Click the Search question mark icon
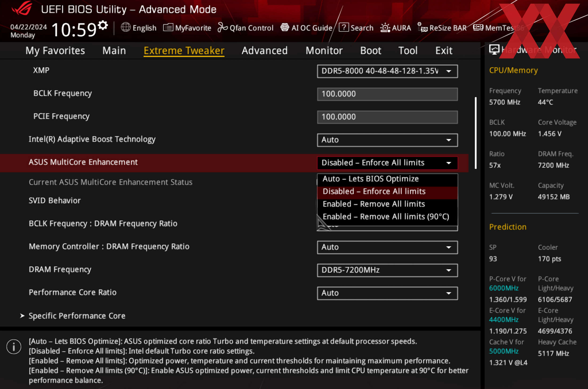The image size is (588, 389). click(x=344, y=27)
